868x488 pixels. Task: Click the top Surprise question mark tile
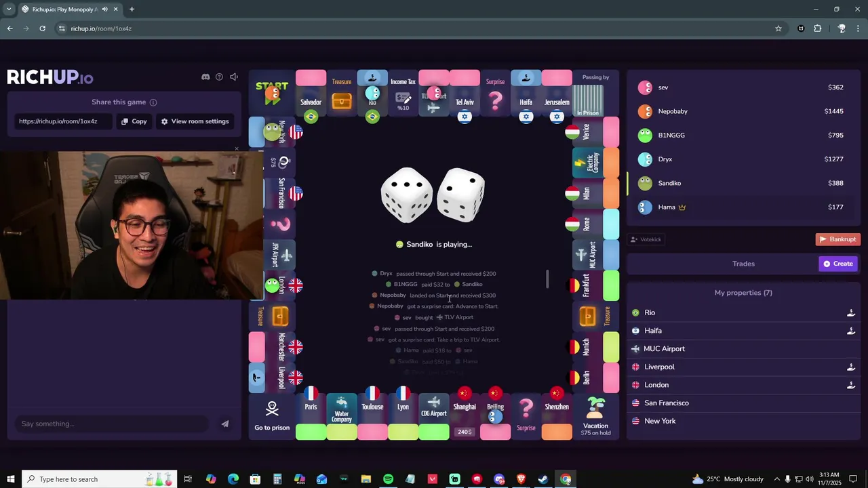pyautogui.click(x=495, y=94)
